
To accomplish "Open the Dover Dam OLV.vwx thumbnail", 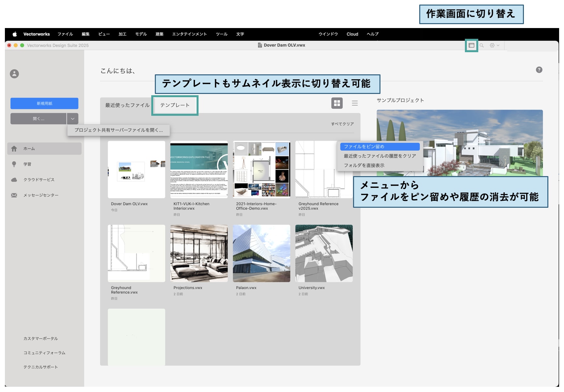I will pos(136,169).
